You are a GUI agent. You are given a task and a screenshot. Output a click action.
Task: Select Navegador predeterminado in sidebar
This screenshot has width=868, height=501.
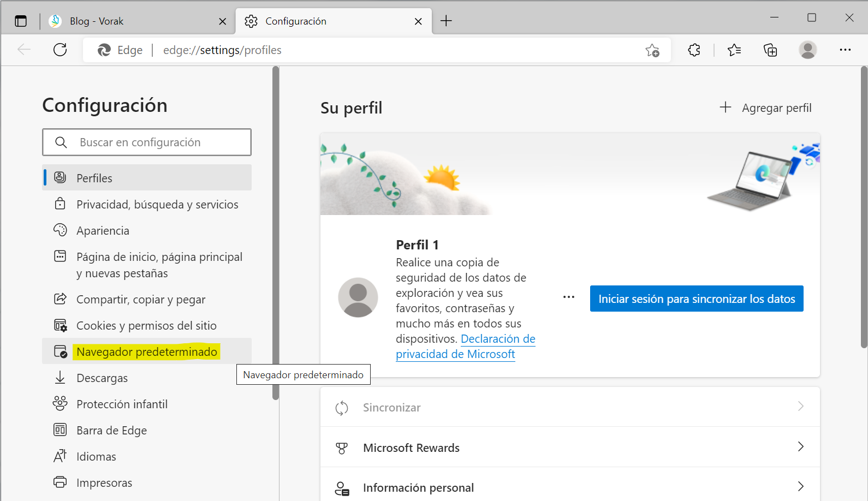pos(147,351)
